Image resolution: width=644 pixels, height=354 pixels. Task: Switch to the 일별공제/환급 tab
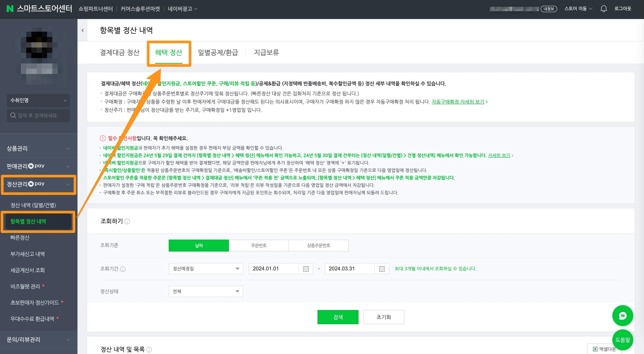pos(218,52)
